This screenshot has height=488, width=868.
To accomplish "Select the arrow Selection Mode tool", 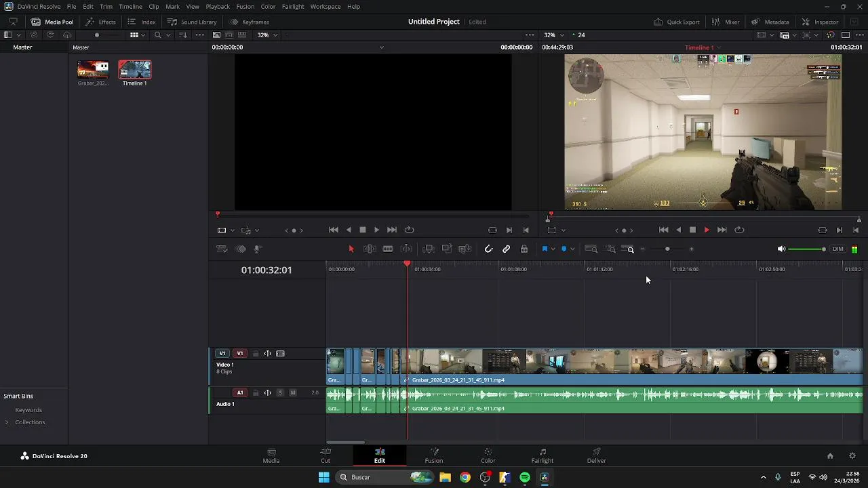I will (x=351, y=249).
